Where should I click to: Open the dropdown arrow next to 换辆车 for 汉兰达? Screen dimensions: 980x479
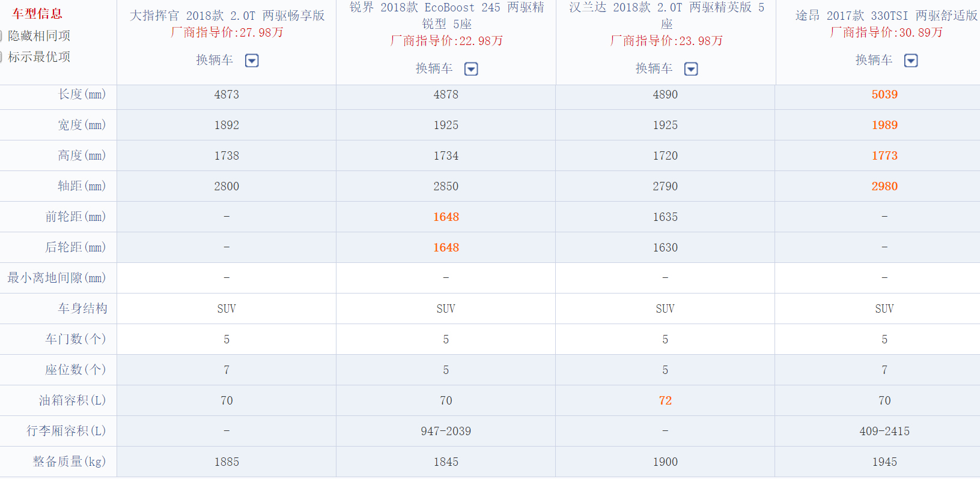692,69
